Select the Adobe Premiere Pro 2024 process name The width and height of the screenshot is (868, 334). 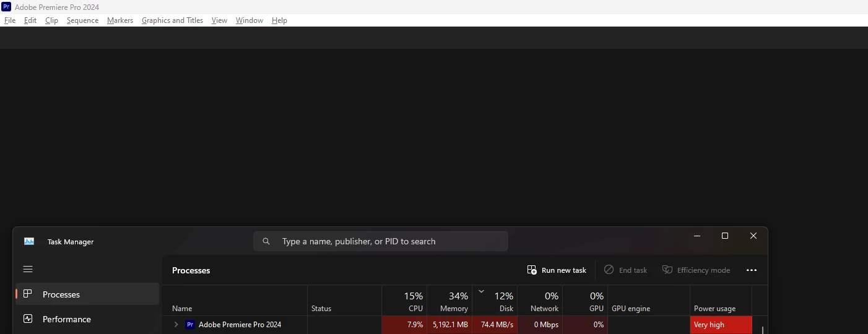(240, 325)
